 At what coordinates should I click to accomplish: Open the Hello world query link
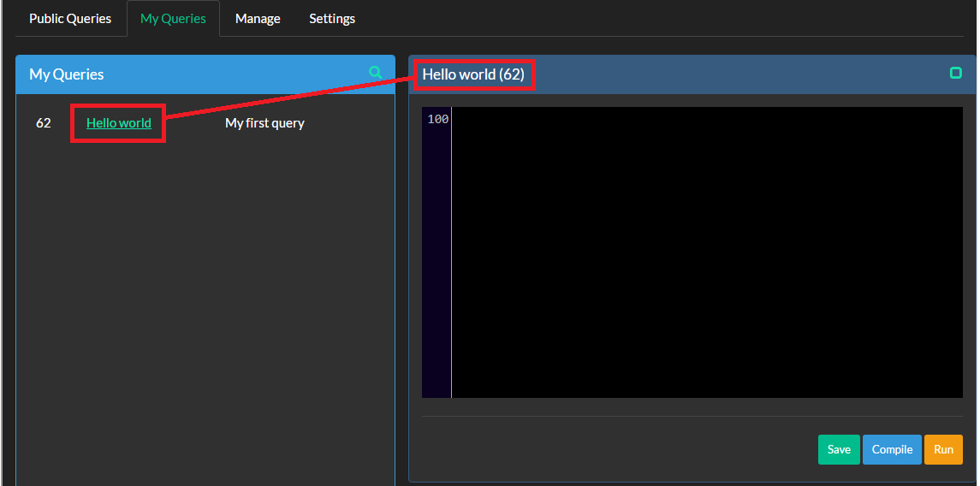tap(119, 123)
